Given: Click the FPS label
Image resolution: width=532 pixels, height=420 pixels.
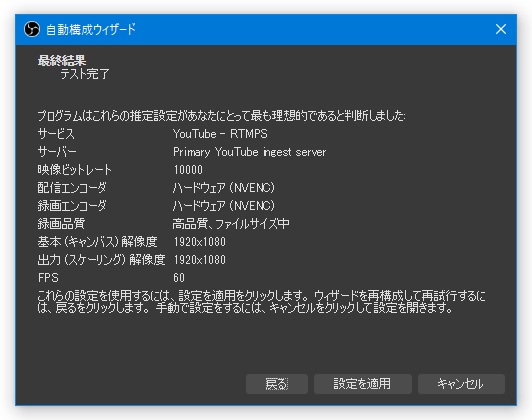Looking at the screenshot, I should pos(48,278).
